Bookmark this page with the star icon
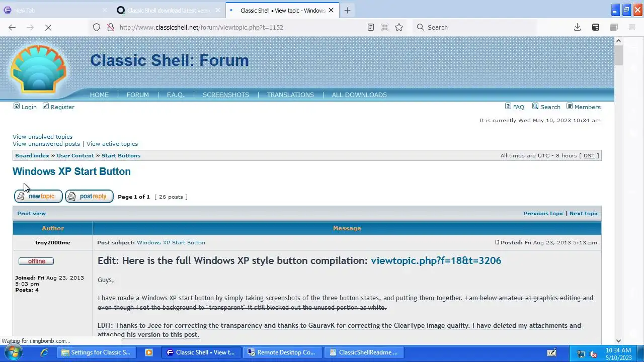 point(399,27)
